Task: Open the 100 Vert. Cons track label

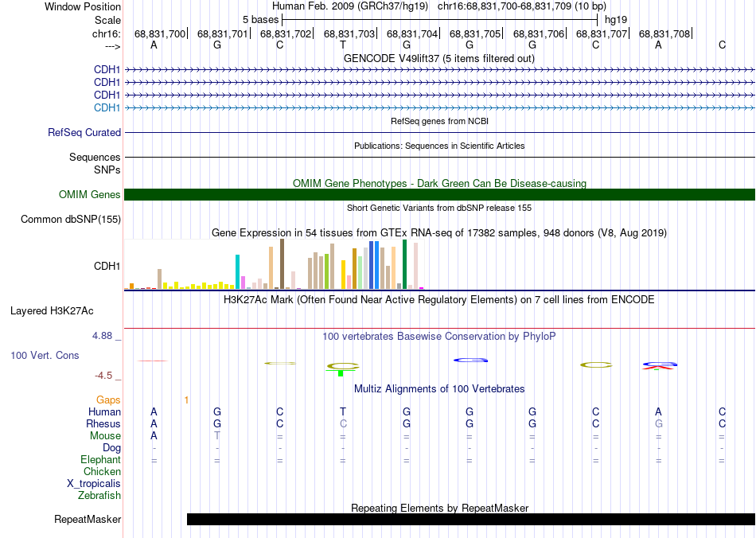Action: click(x=45, y=355)
